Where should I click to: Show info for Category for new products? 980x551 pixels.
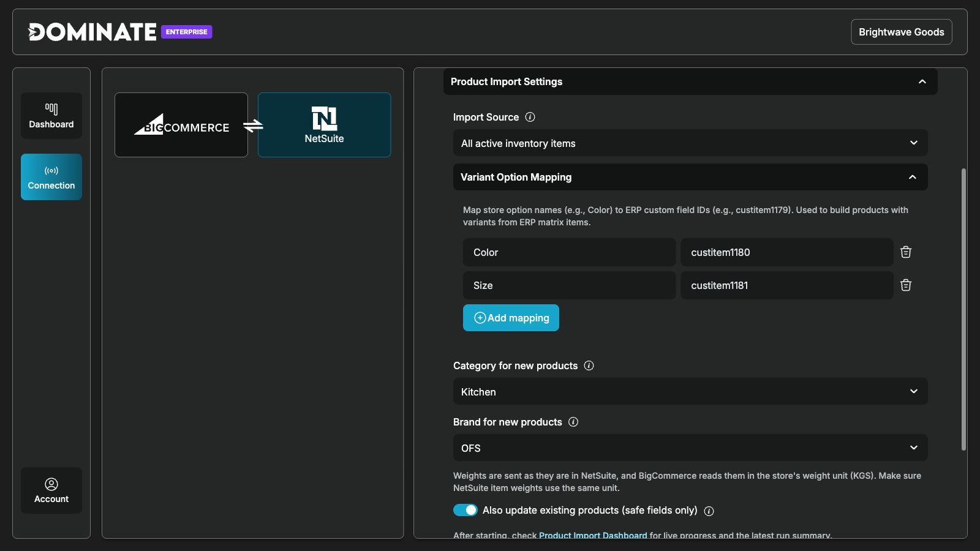click(589, 365)
